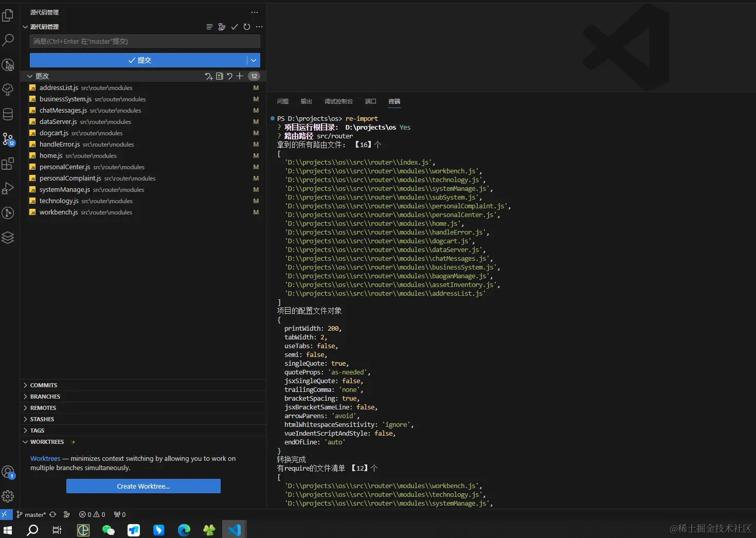Collapse the WORKTREES section

[143, 442]
